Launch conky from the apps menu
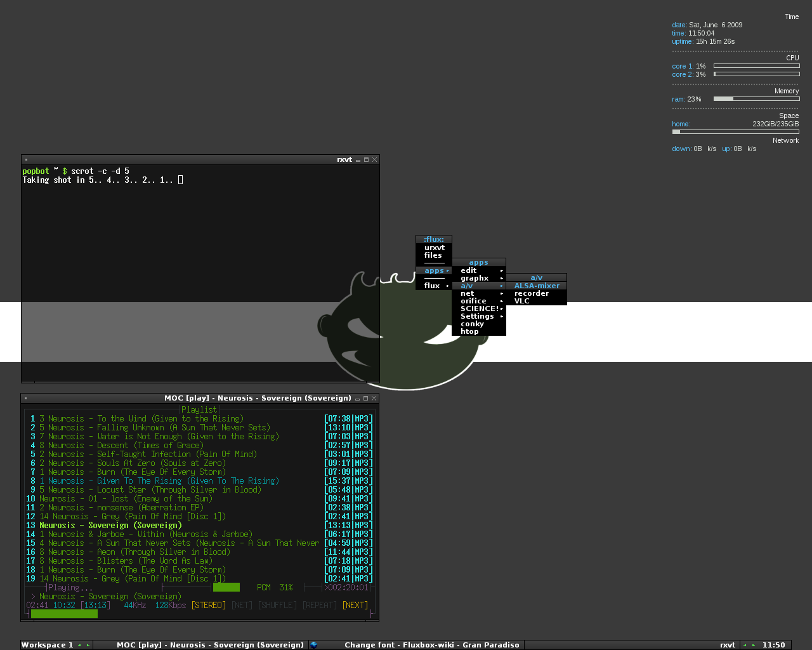The image size is (812, 650). (x=479, y=324)
